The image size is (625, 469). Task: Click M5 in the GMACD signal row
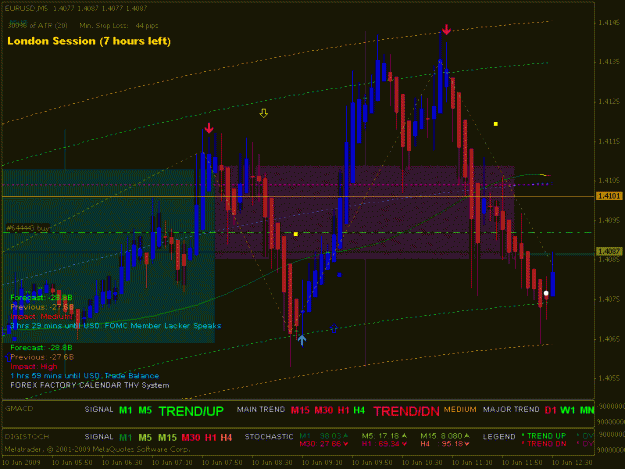[145, 410]
